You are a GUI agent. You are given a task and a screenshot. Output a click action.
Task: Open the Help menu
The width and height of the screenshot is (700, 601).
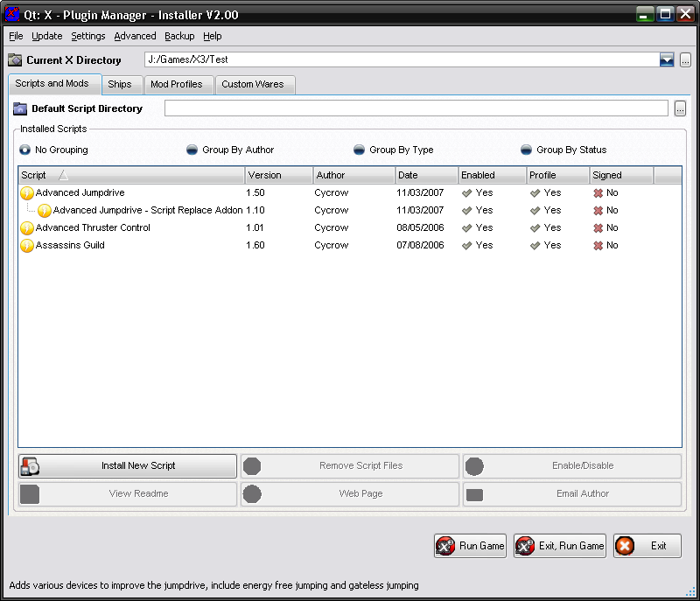tap(213, 36)
